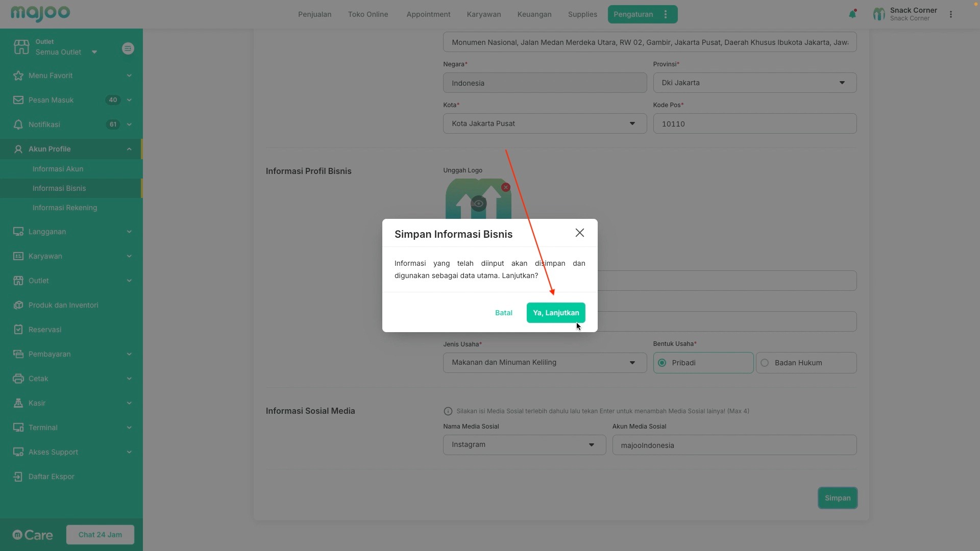Open the Nama Media Sosial dropdown
The image size is (980, 551).
coord(524,445)
